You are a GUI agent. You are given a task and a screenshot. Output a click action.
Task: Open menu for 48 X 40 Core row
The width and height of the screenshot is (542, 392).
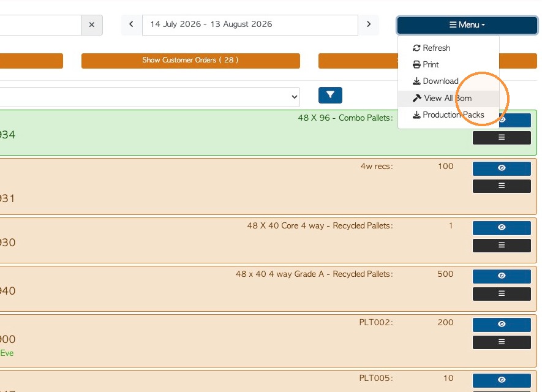pos(502,246)
